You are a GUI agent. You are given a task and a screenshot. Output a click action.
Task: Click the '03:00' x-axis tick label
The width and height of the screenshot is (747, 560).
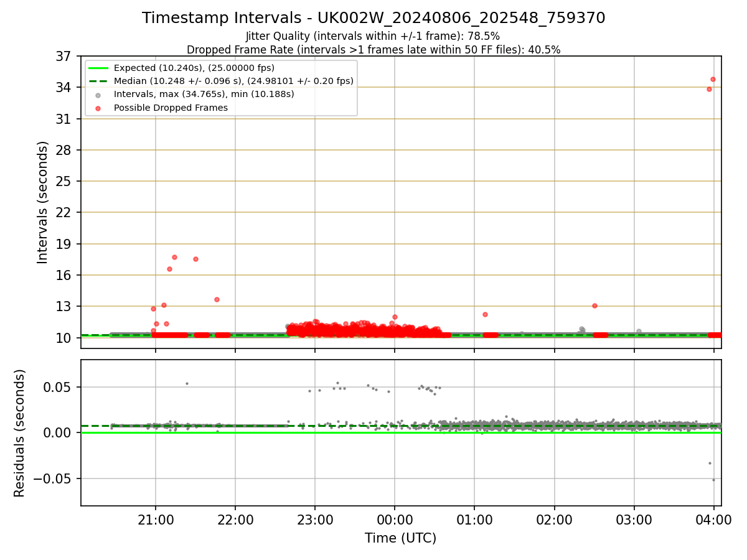coord(634,519)
